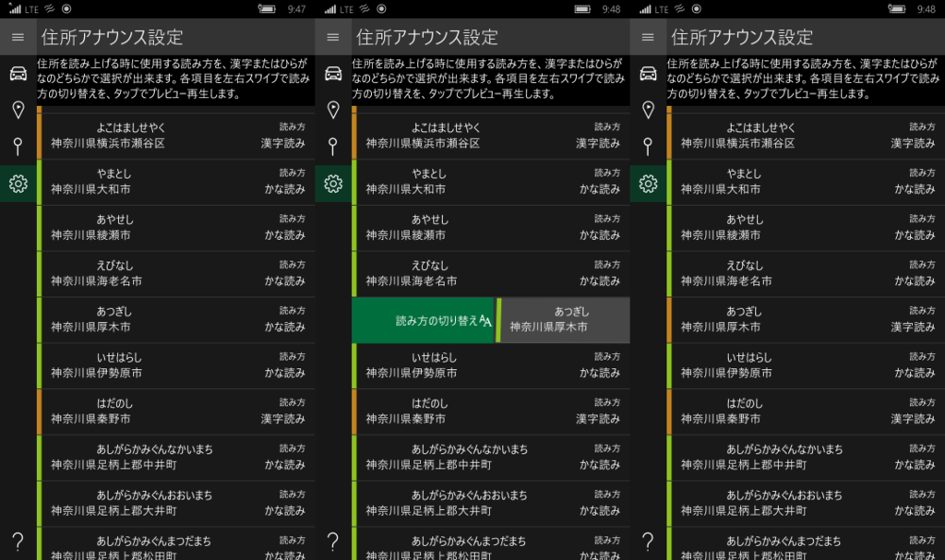Preview よこはましせやく row in middle screen

(491, 136)
